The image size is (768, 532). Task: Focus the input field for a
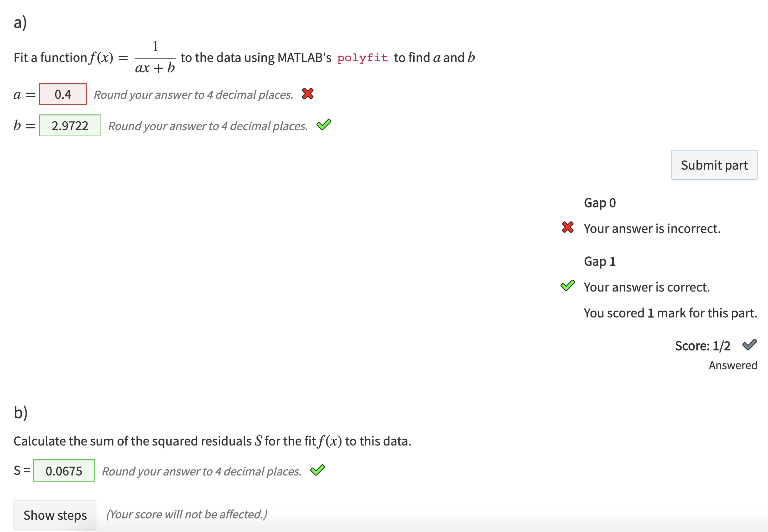63,94
